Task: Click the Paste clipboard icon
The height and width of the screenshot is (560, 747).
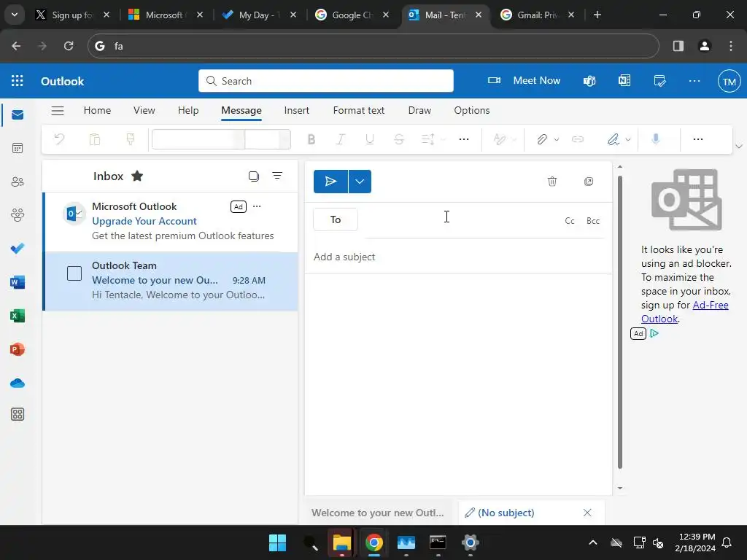Action: point(95,139)
